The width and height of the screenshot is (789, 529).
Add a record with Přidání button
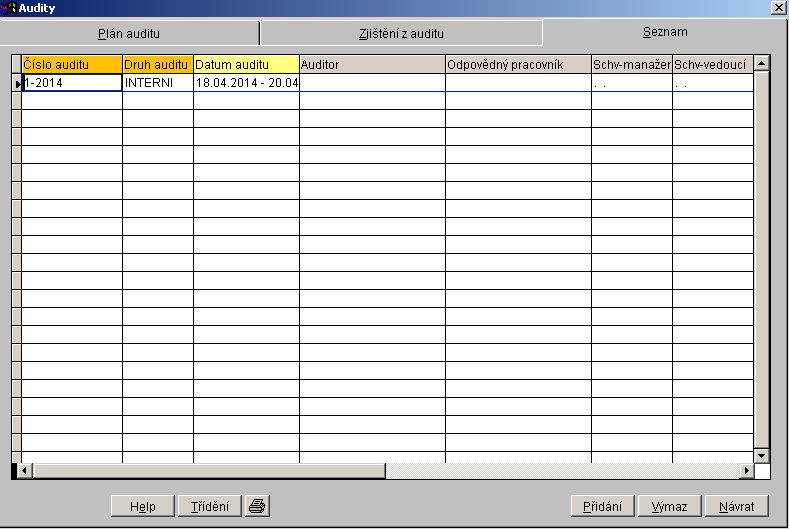point(603,506)
